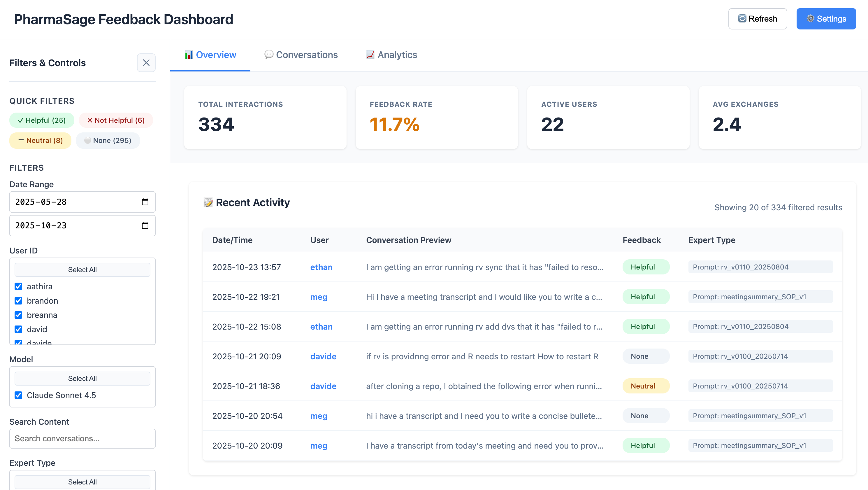Click the Settings gear icon
The width and height of the screenshot is (868, 490).
click(x=811, y=19)
